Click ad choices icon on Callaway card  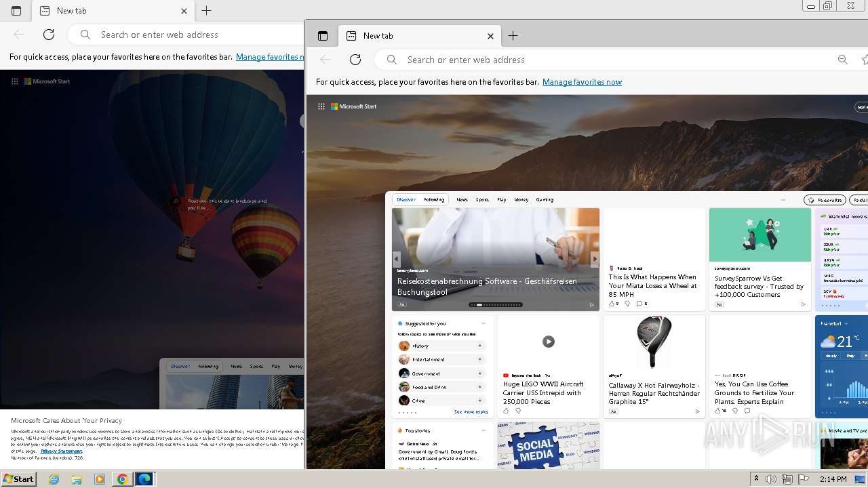698,411
